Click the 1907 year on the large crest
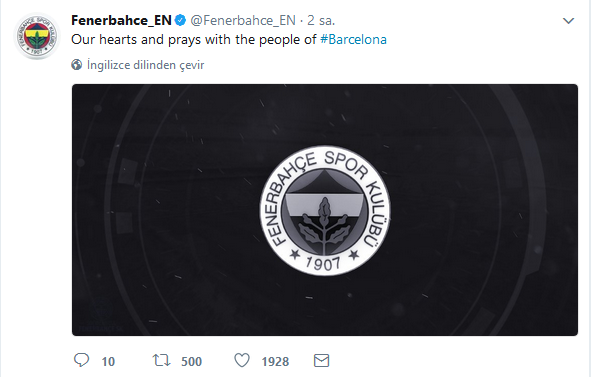 pyautogui.click(x=323, y=264)
